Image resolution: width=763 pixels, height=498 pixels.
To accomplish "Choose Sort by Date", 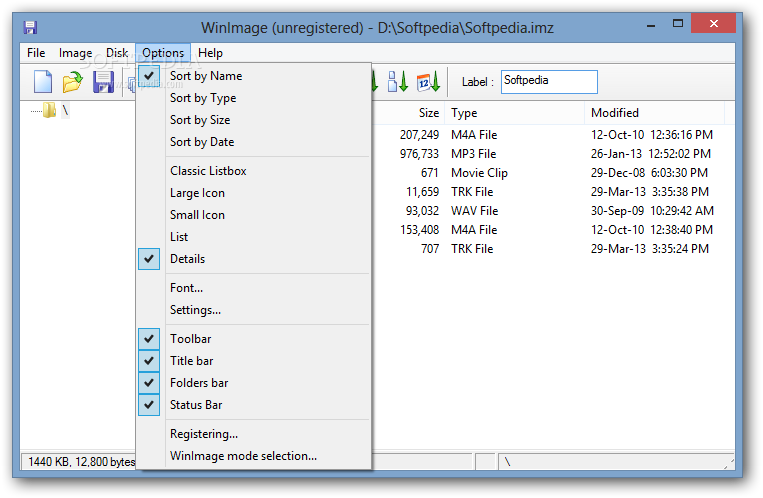I will (x=253, y=142).
